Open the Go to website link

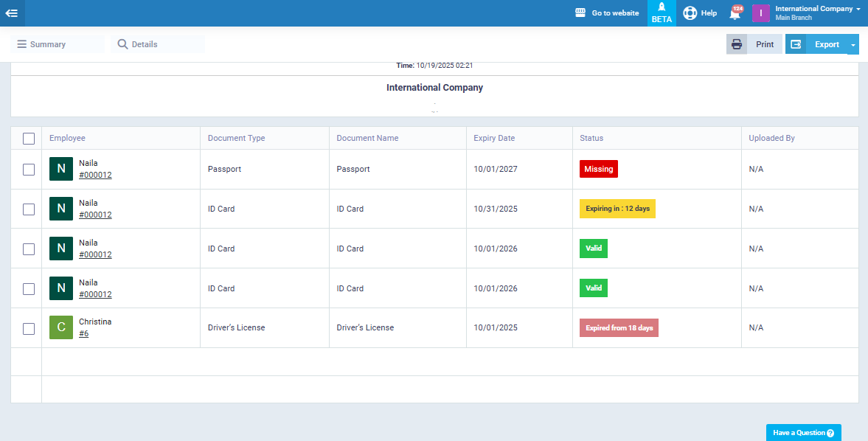coord(607,13)
